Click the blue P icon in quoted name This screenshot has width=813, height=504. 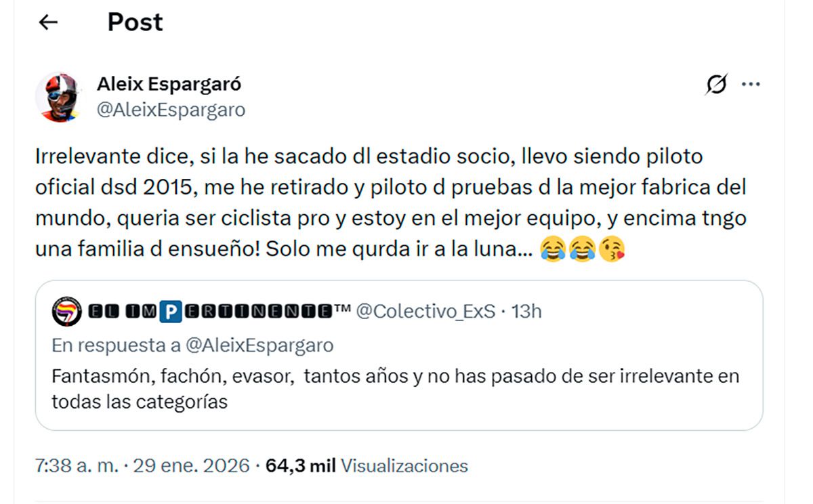tap(174, 312)
